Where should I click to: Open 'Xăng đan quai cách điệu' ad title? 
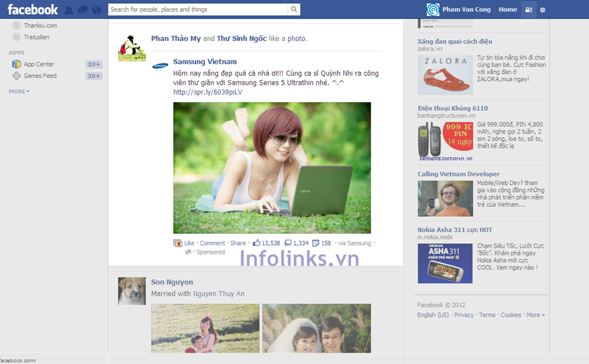click(x=455, y=41)
